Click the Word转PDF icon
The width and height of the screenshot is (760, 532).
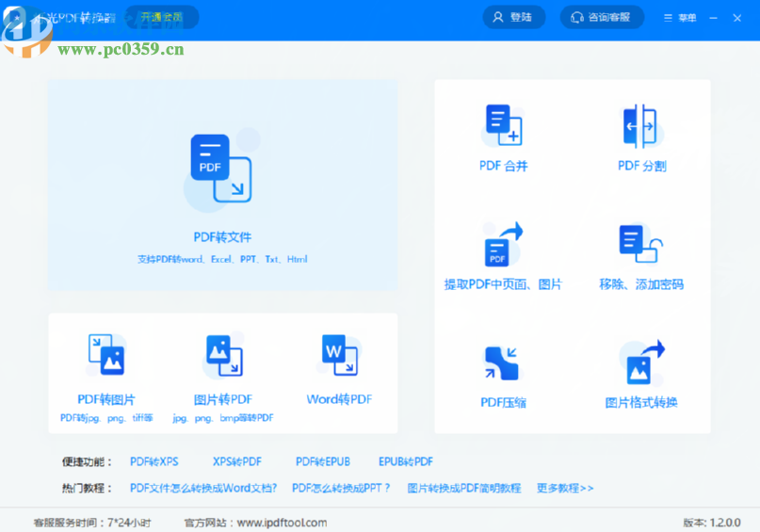coord(339,355)
